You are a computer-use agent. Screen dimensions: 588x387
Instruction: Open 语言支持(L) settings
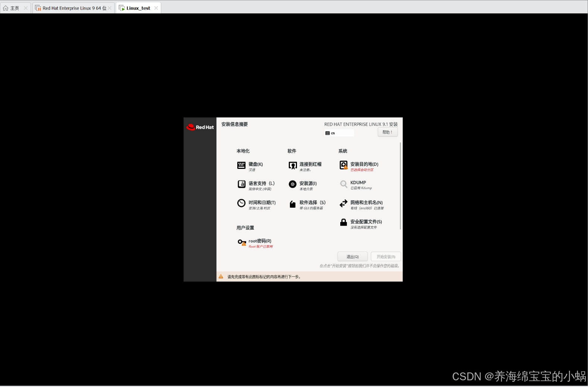click(x=262, y=183)
